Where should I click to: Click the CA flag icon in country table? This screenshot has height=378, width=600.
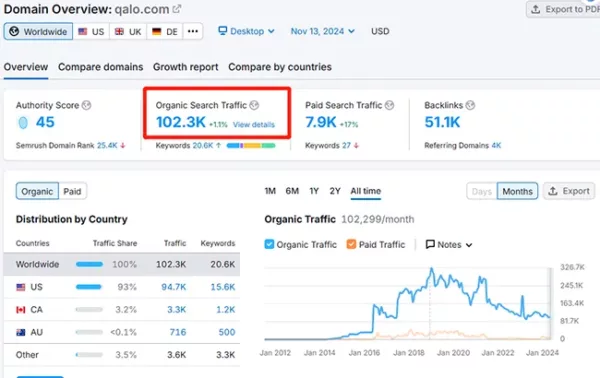click(x=21, y=310)
